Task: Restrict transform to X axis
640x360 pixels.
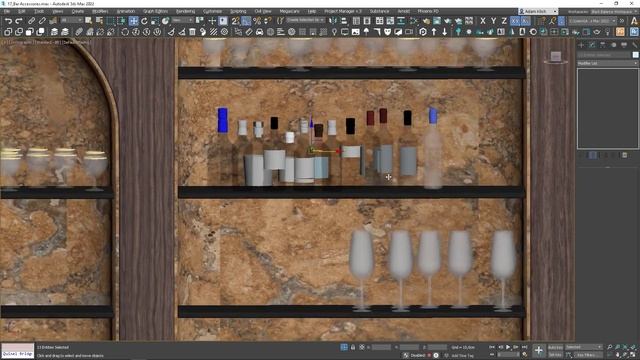Action: [483, 21]
